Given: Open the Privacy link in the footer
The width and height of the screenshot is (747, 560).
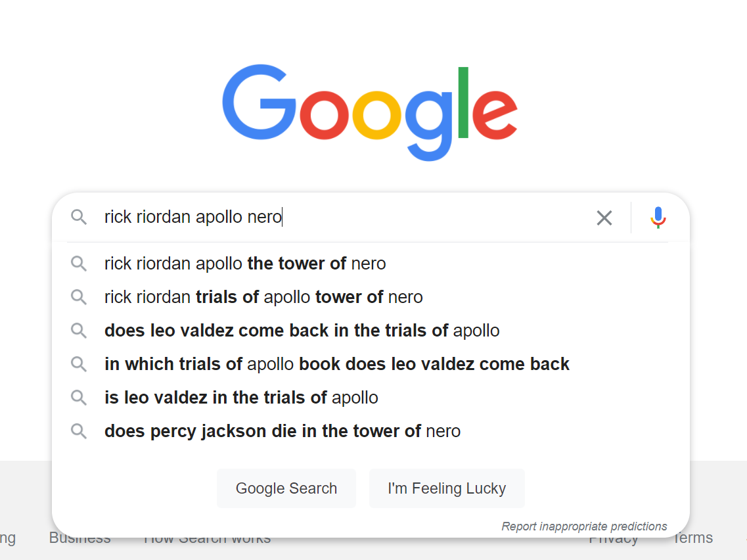Looking at the screenshot, I should pos(613,537).
